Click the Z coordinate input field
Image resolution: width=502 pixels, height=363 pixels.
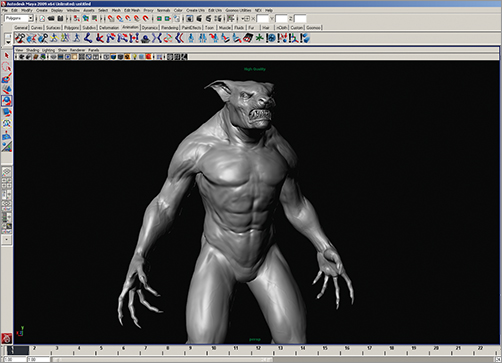coord(300,19)
